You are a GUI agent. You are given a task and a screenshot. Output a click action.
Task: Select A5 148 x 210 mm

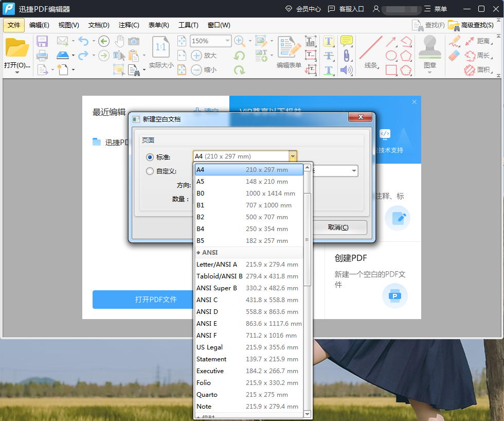(x=249, y=182)
